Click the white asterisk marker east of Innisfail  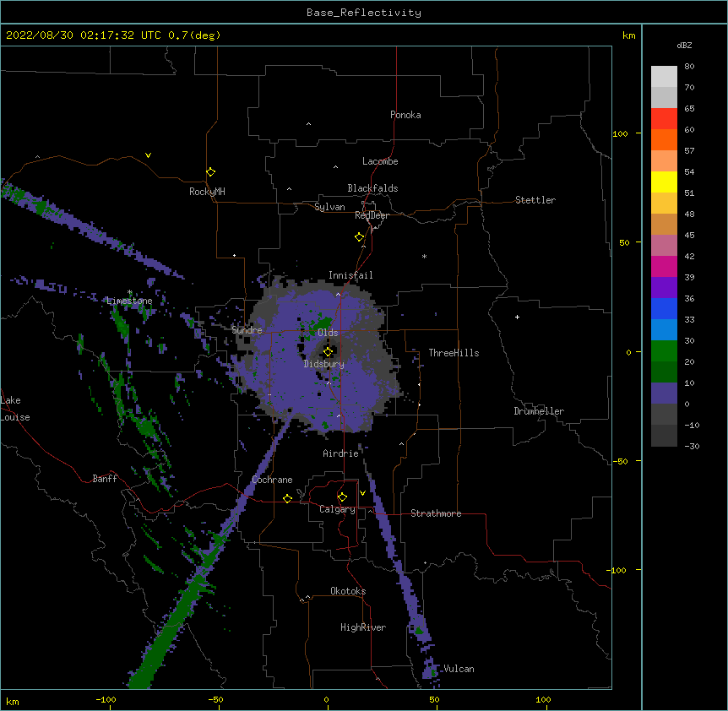(x=424, y=256)
